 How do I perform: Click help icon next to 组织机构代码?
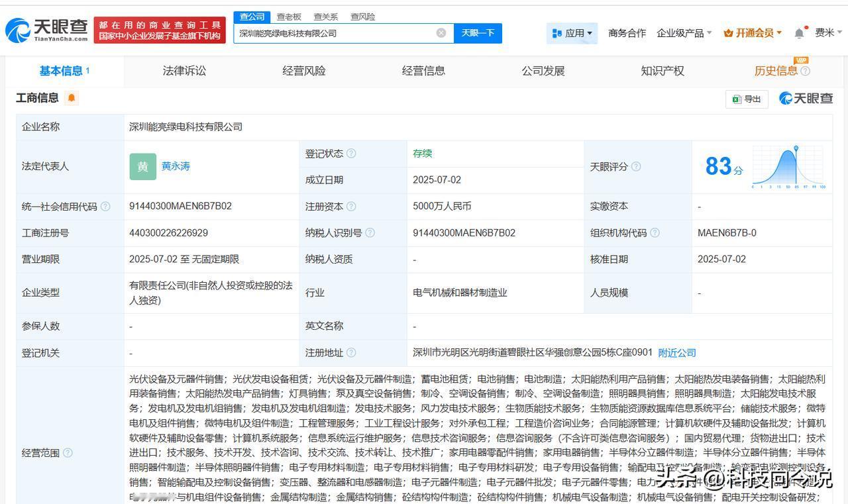click(x=655, y=233)
